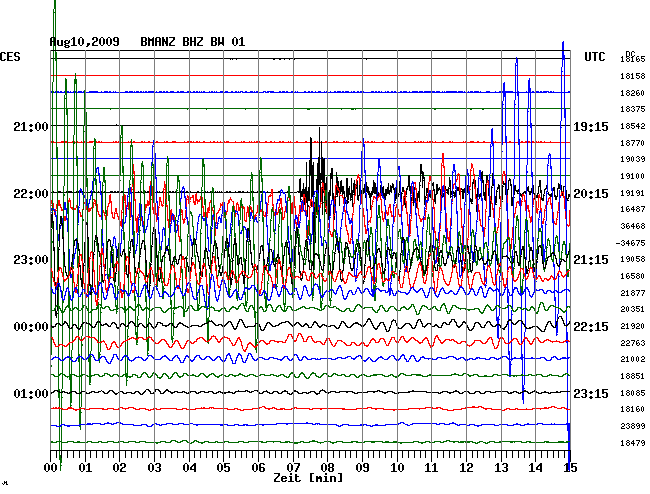Click the left time label "22:00"
The image size is (650, 494).
click(31, 194)
